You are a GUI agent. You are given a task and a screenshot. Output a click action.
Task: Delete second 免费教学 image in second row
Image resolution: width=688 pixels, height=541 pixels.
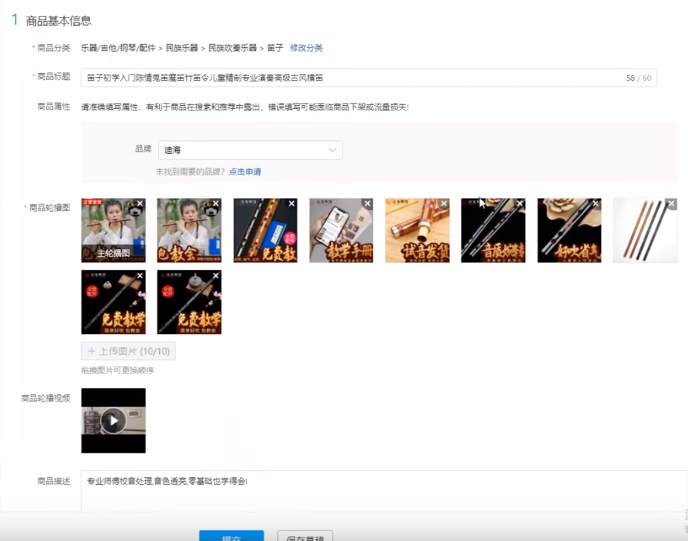tap(216, 276)
